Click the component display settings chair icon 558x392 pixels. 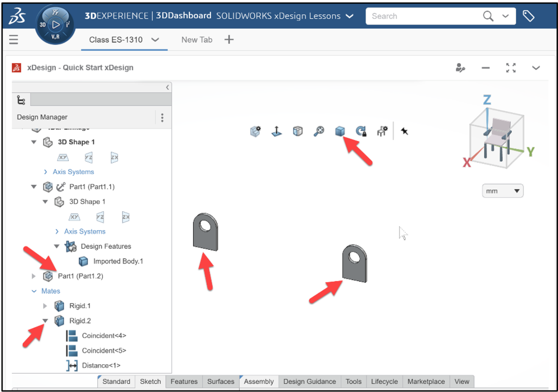point(382,131)
